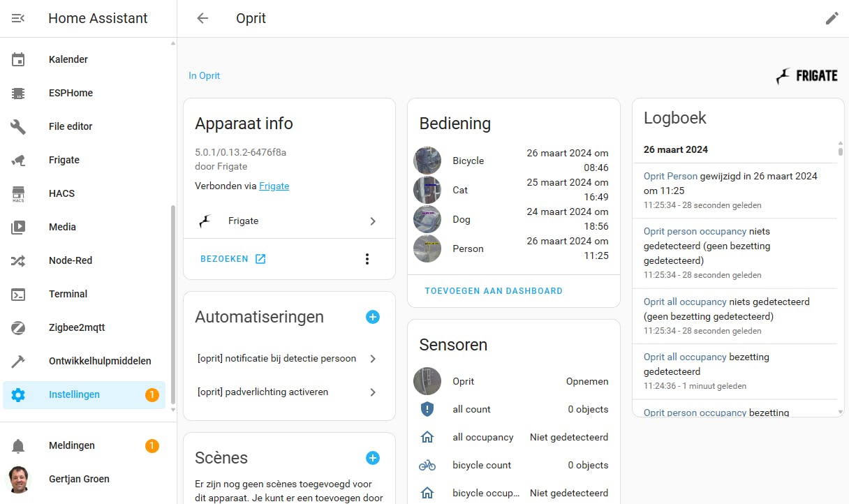This screenshot has width=849, height=504.
Task: Go back using the arrow icon
Action: pos(202,18)
